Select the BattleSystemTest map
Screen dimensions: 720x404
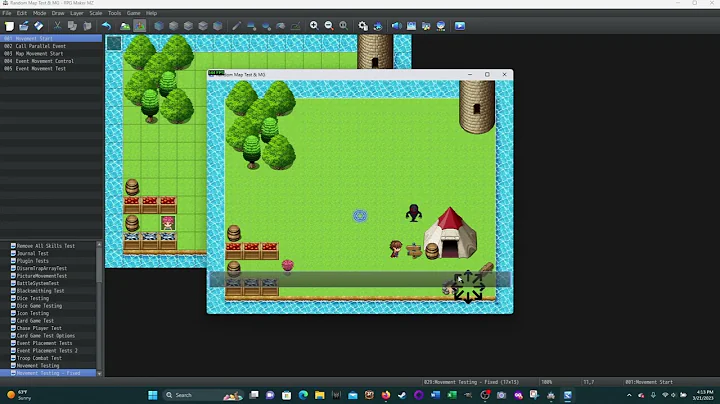click(x=38, y=283)
